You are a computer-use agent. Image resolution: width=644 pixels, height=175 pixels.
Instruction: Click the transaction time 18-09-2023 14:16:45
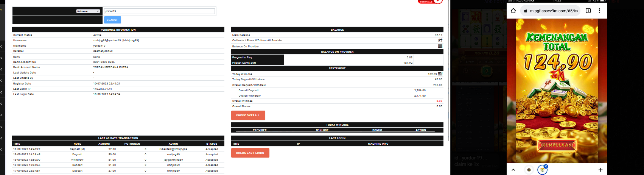[27, 155]
